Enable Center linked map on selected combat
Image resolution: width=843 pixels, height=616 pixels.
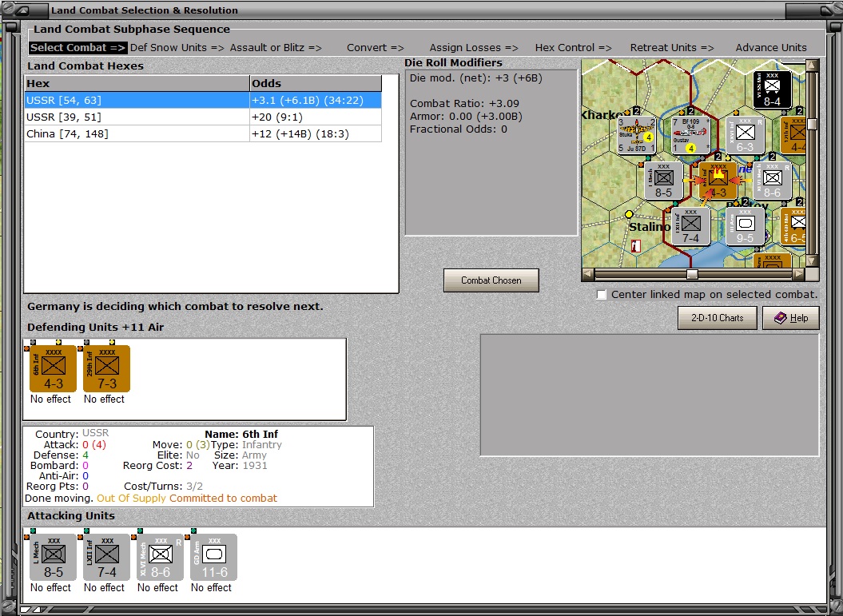[602, 295]
